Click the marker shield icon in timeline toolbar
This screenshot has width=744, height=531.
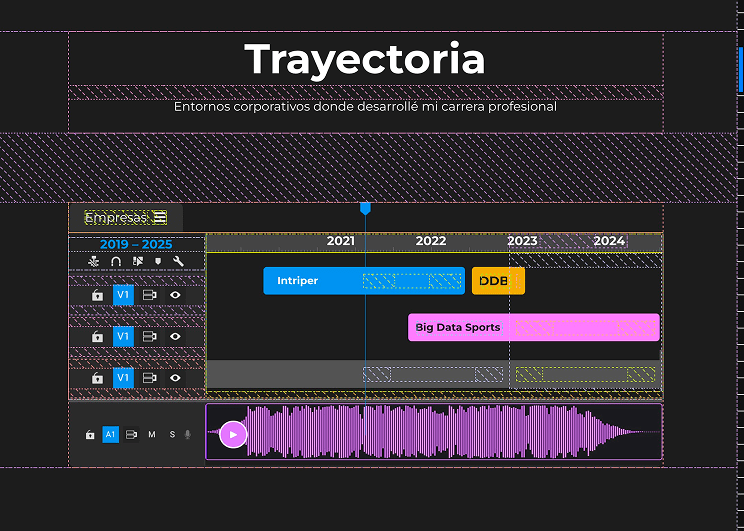(158, 262)
